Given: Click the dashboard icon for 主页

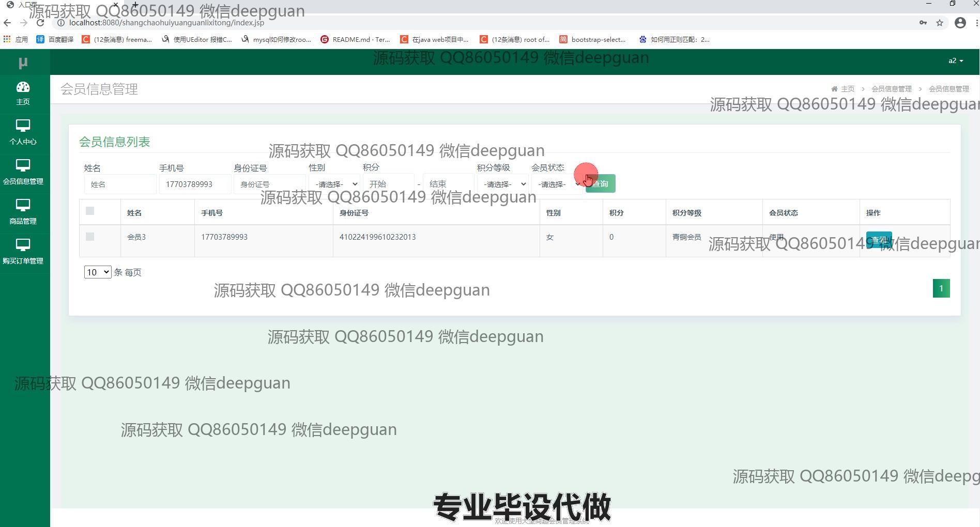Looking at the screenshot, I should tap(23, 87).
